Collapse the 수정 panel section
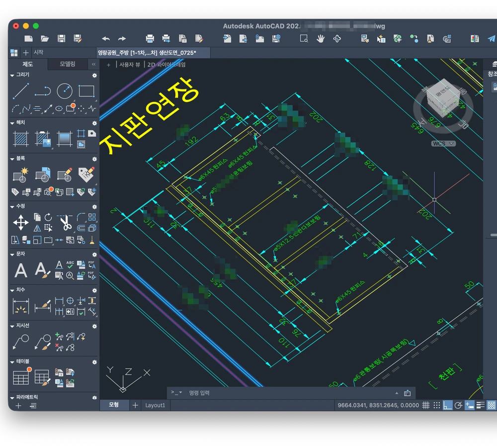 [x=12, y=207]
